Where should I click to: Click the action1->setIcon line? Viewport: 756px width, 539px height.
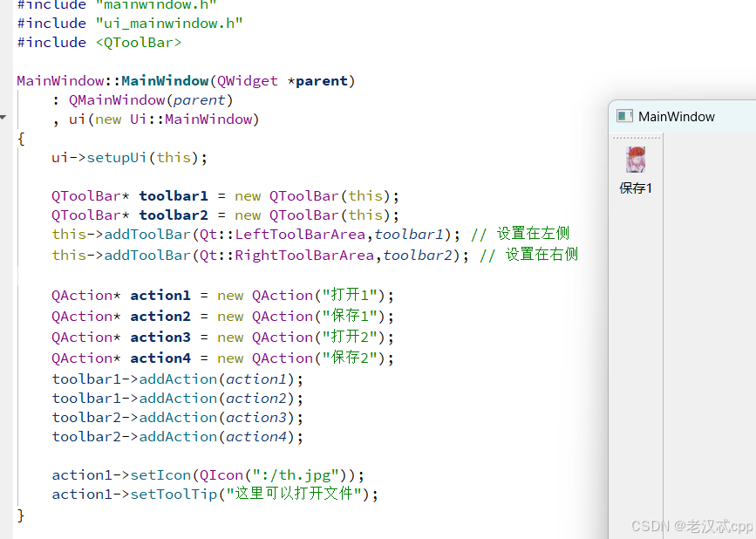(x=208, y=475)
